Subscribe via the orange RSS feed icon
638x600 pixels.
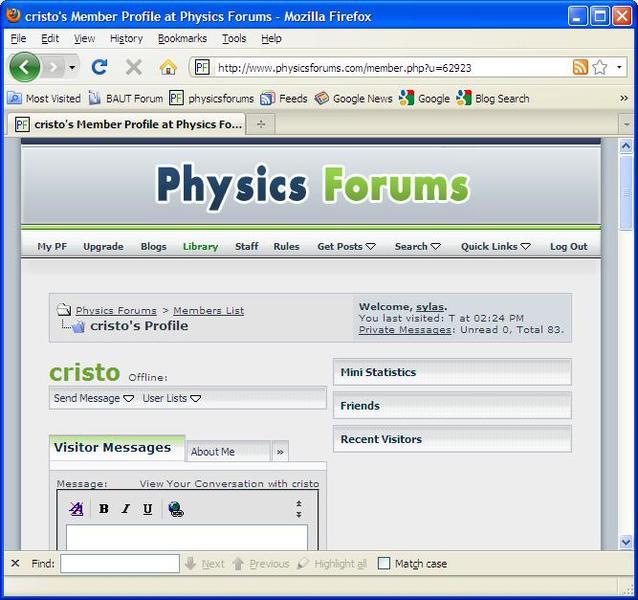580,67
